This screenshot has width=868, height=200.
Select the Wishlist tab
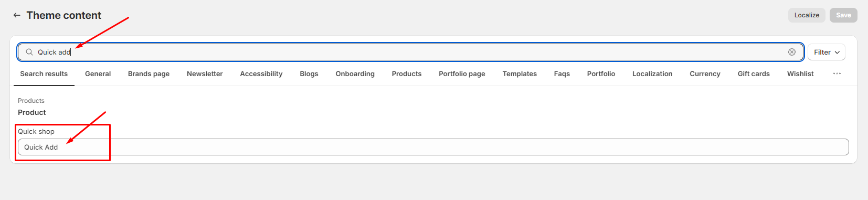point(800,73)
